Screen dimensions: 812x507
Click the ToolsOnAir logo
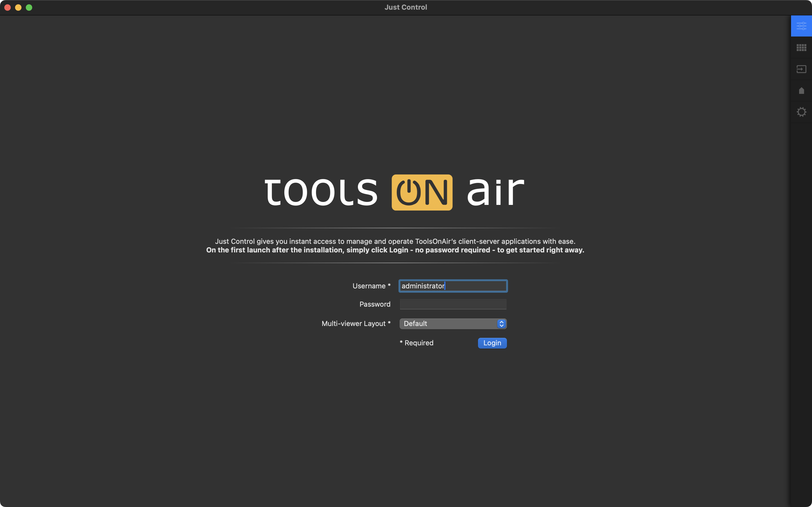click(395, 192)
